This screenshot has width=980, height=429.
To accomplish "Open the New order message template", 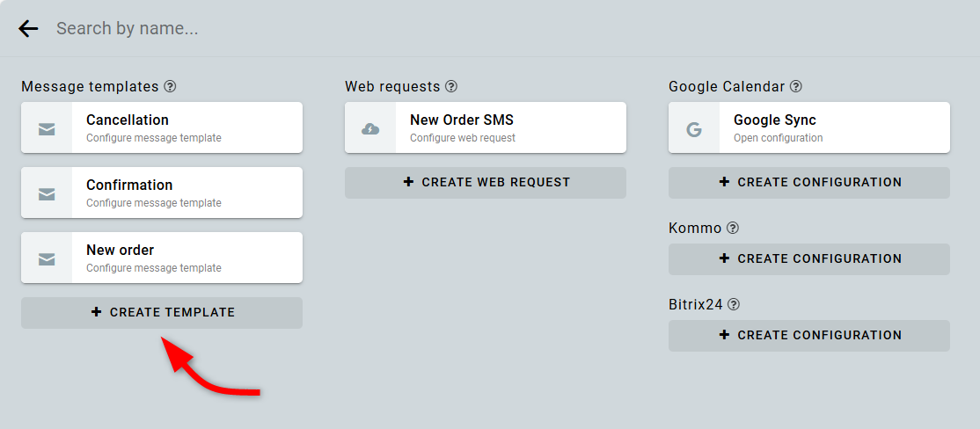I will click(x=185, y=258).
